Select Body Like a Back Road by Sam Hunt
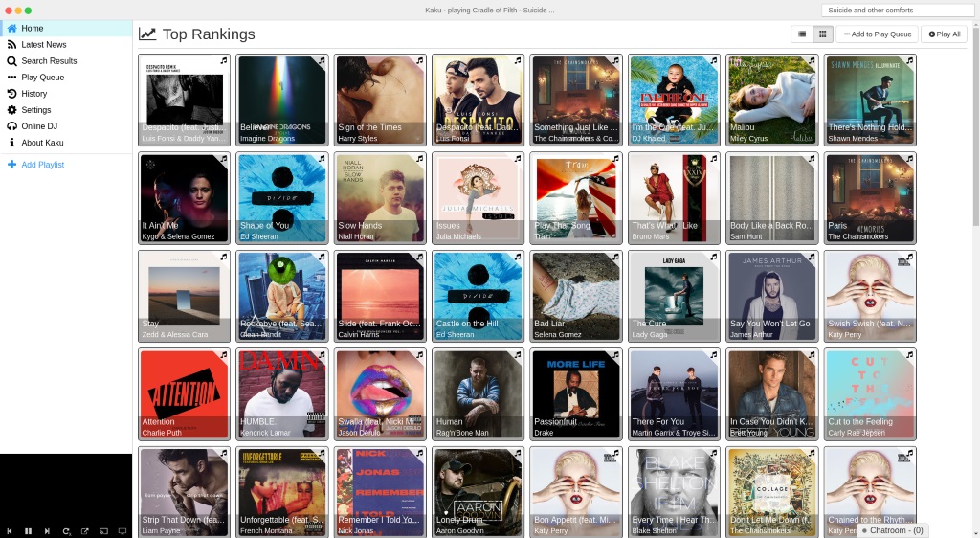 point(772,198)
